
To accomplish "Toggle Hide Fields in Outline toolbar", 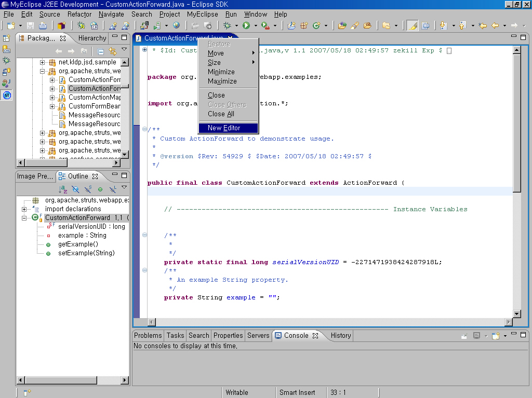I will click(75, 189).
